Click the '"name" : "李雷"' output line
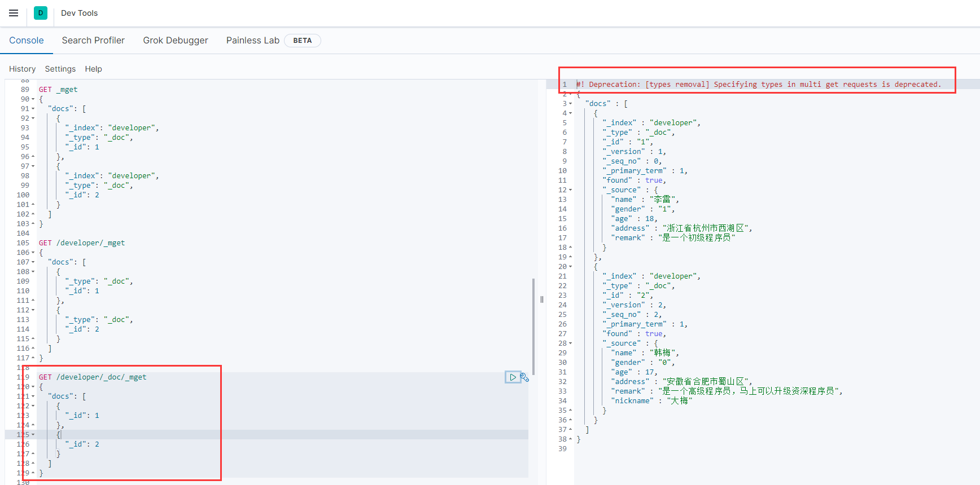This screenshot has height=485, width=980. click(645, 200)
